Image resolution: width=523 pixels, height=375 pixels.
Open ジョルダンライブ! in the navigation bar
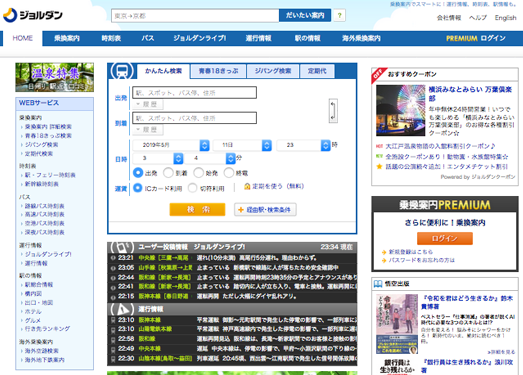click(x=199, y=38)
